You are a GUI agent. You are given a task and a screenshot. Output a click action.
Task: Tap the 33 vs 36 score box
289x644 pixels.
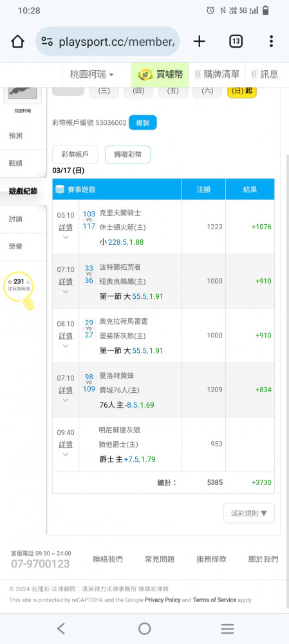[89, 274]
